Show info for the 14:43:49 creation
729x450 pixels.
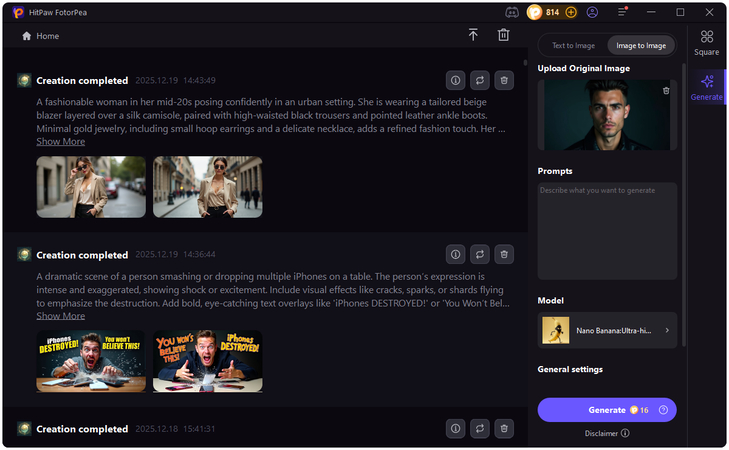coord(456,80)
